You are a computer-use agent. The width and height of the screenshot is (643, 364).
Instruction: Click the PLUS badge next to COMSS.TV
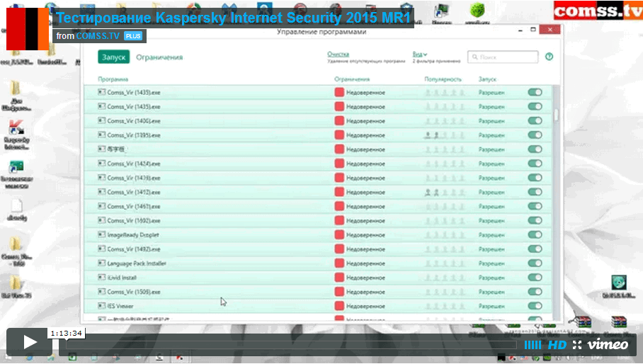tap(133, 36)
